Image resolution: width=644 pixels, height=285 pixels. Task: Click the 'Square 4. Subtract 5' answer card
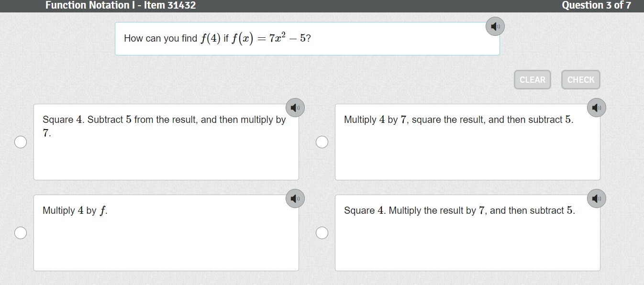point(166,153)
